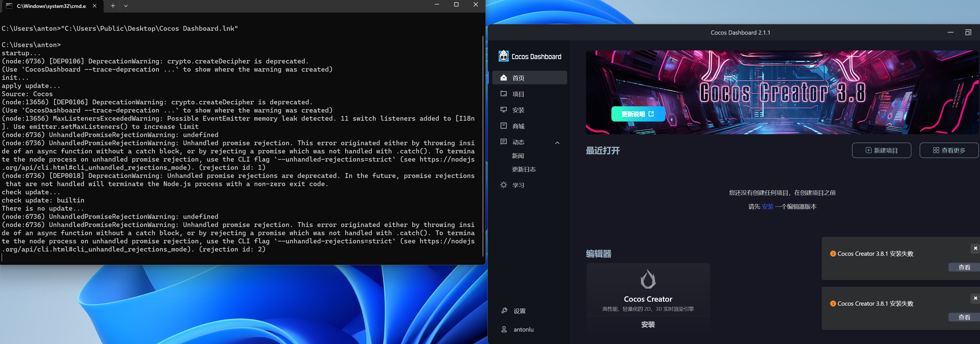Open the cmd tab dropdown arrow
Image resolution: width=980 pixels, height=344 pixels.
coord(126,6)
